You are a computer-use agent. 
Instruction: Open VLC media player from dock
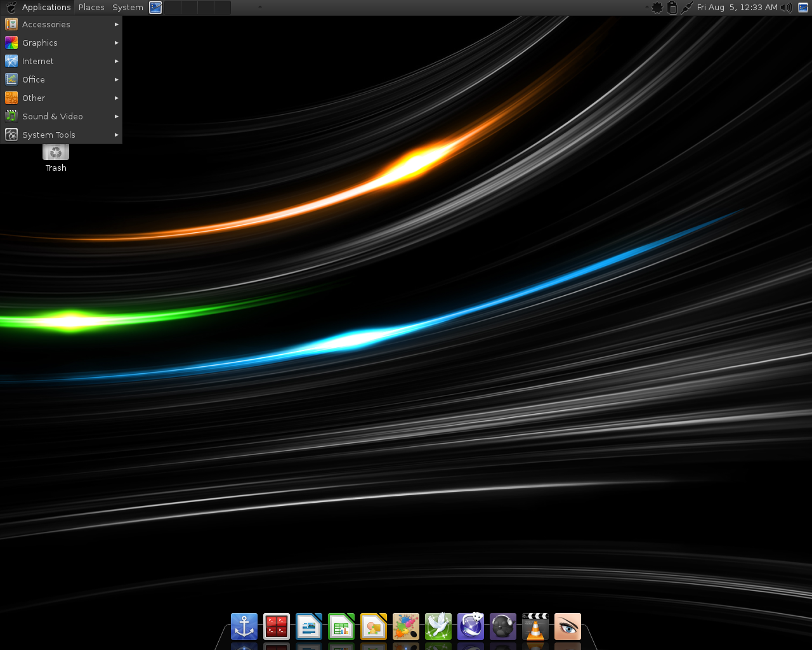(535, 627)
